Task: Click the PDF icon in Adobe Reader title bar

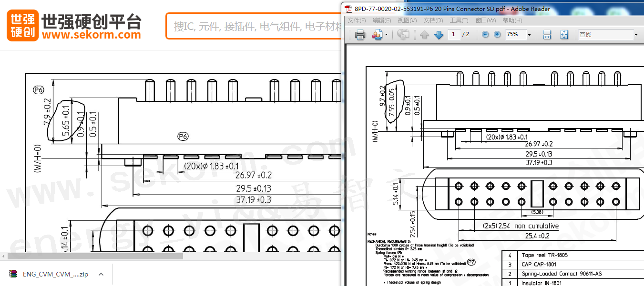Action: (348, 9)
